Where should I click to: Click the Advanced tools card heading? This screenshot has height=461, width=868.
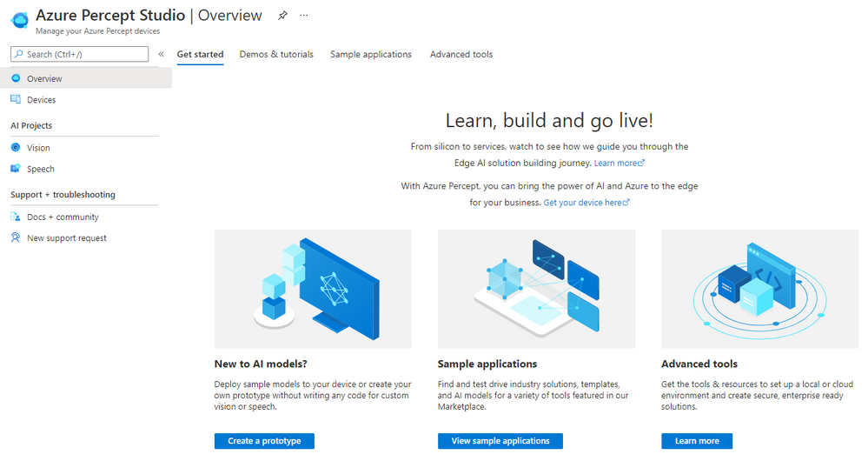[x=699, y=364]
